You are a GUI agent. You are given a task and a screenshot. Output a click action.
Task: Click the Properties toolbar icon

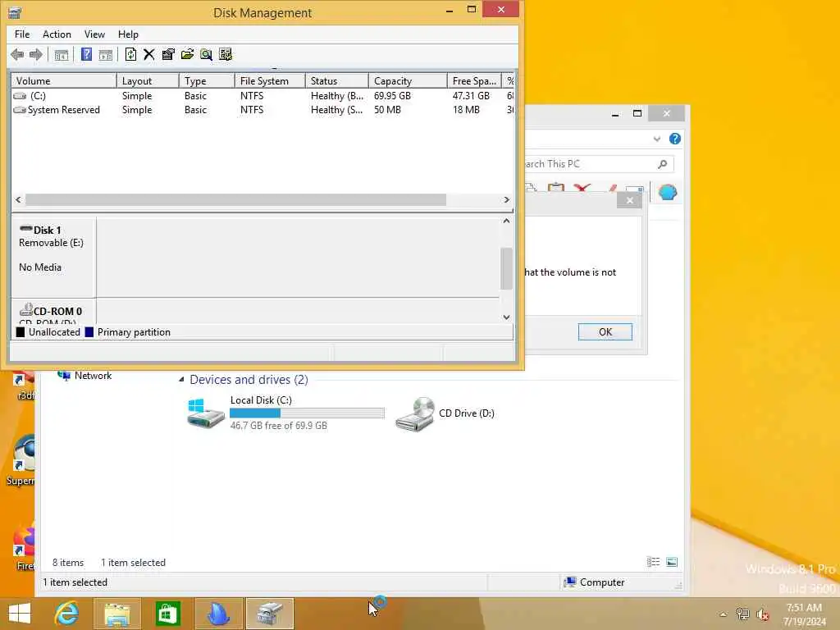tap(168, 54)
